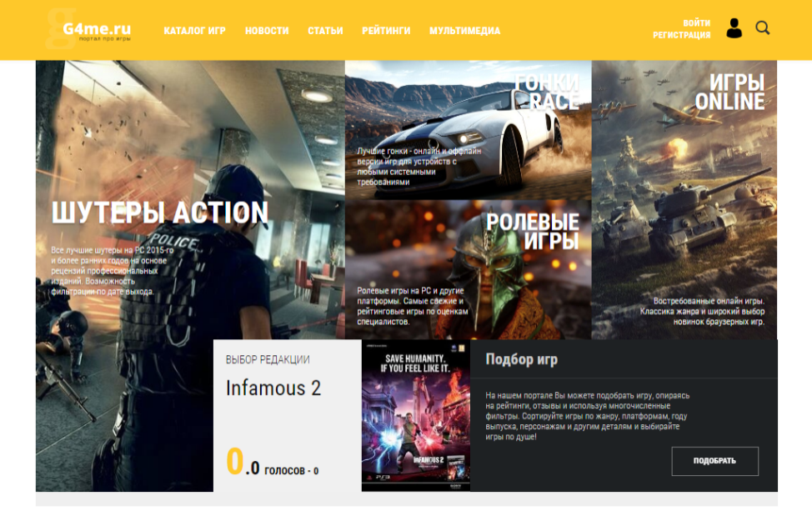Image resolution: width=812 pixels, height=511 pixels.
Task: Open search with the magnifier icon
Action: (762, 28)
